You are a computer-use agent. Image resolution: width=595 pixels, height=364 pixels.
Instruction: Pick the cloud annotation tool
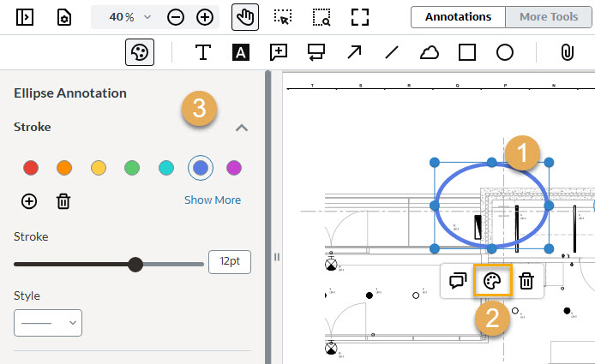point(430,52)
